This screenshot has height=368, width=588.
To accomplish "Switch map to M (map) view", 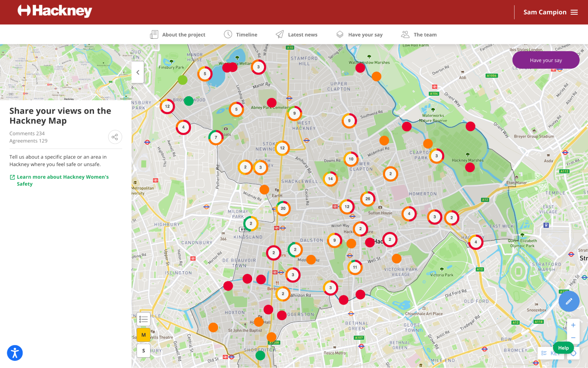I will 144,335.
